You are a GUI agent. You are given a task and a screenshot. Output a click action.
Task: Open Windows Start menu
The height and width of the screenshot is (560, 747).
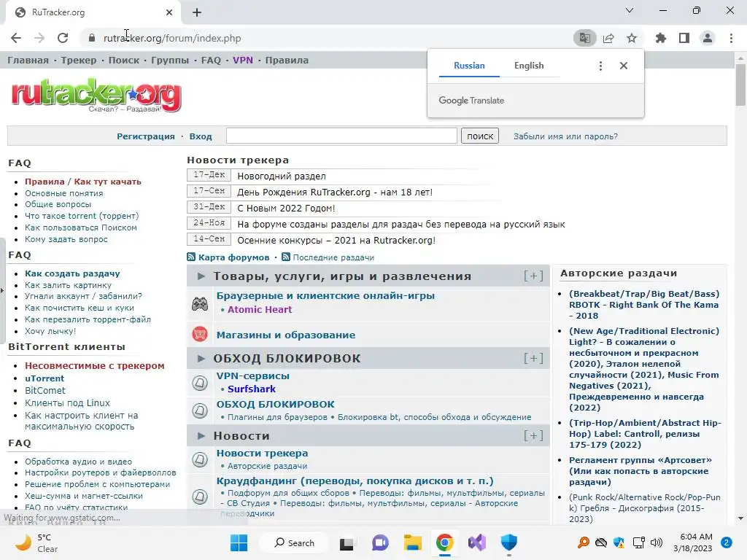click(239, 542)
